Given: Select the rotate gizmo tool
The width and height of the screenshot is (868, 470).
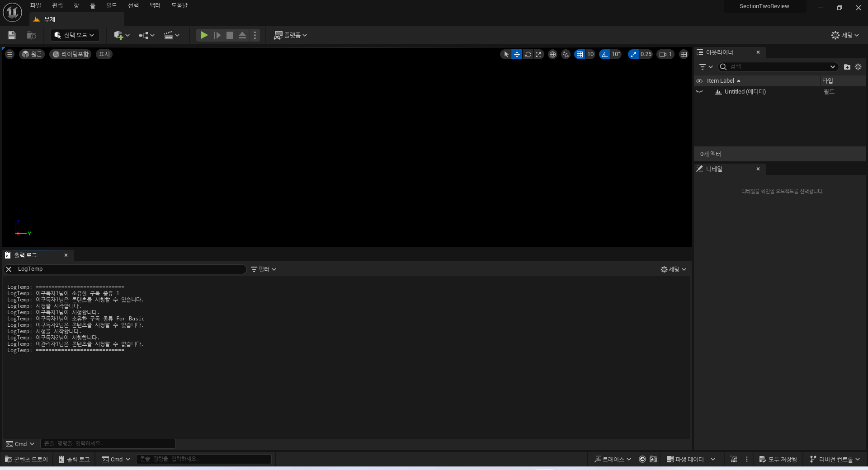Looking at the screenshot, I should [528, 54].
